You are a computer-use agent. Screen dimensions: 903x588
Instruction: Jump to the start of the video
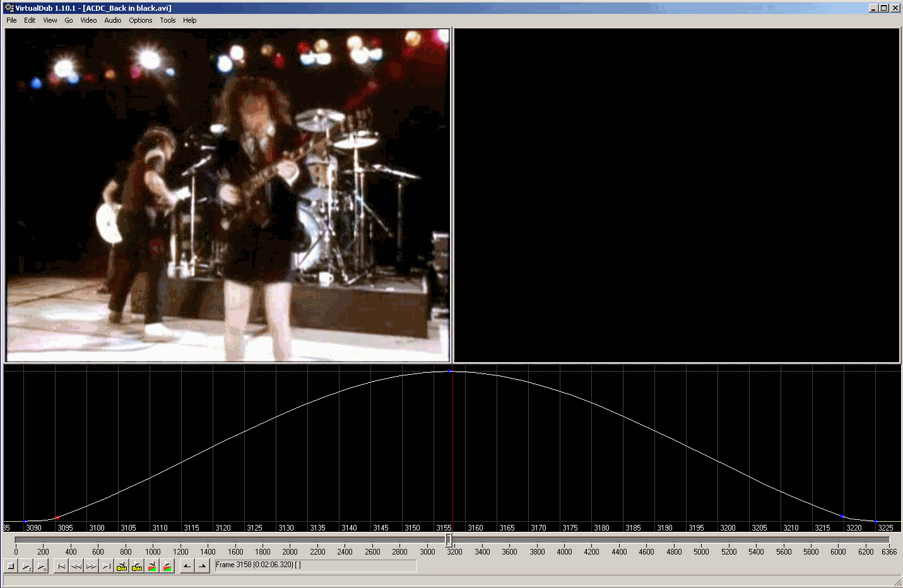[x=61, y=566]
